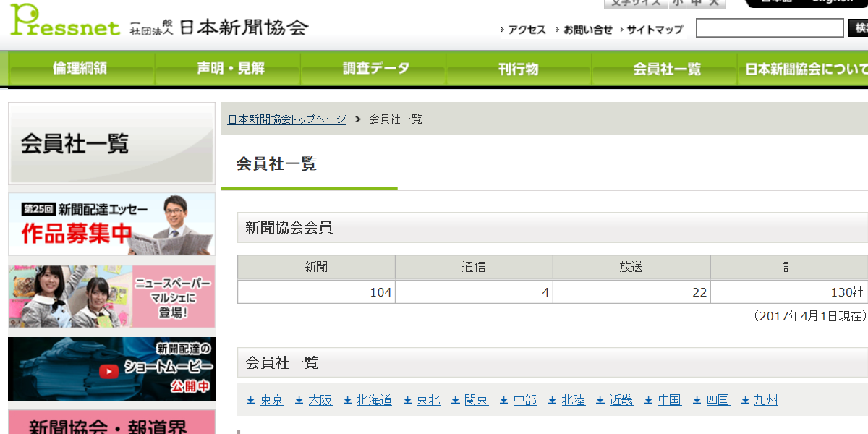The image size is (868, 434).
Task: Click the 日本新聞協会トップページ breadcrumb link
Action: pos(287,119)
